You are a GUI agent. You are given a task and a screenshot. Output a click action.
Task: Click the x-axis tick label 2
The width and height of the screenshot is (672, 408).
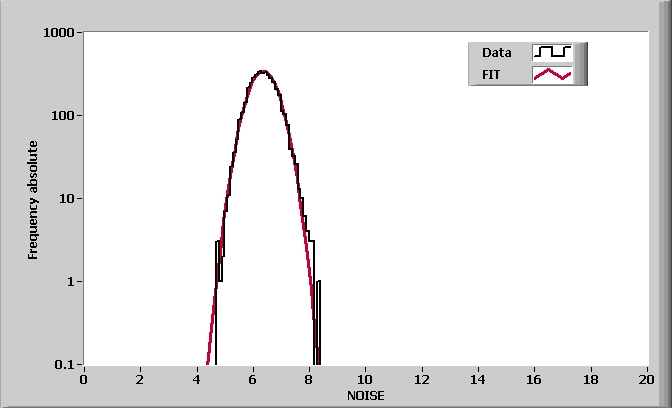(x=140, y=379)
